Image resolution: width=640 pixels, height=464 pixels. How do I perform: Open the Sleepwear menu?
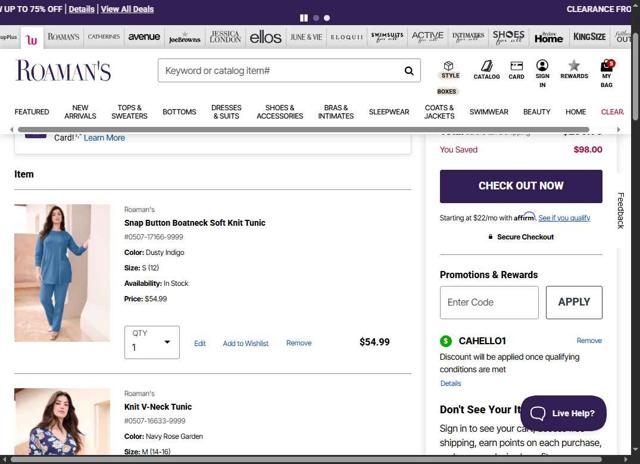389,112
